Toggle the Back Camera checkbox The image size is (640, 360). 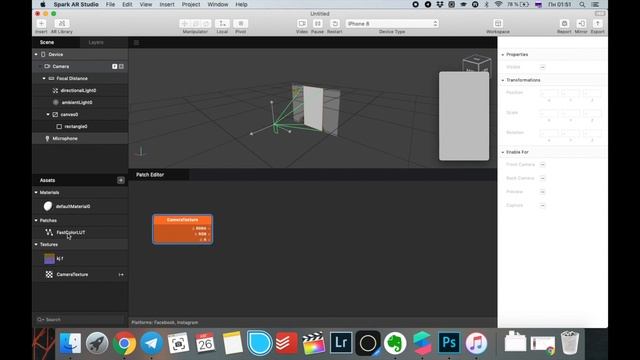coord(542,178)
